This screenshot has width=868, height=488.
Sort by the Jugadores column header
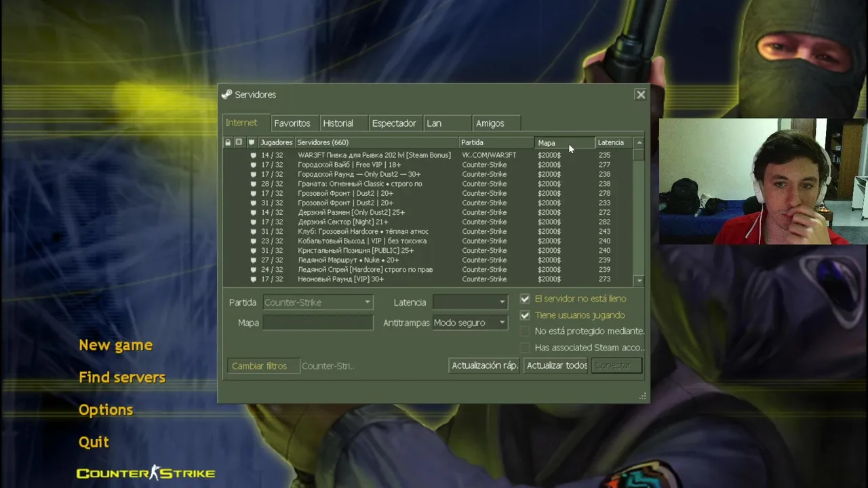(x=276, y=142)
